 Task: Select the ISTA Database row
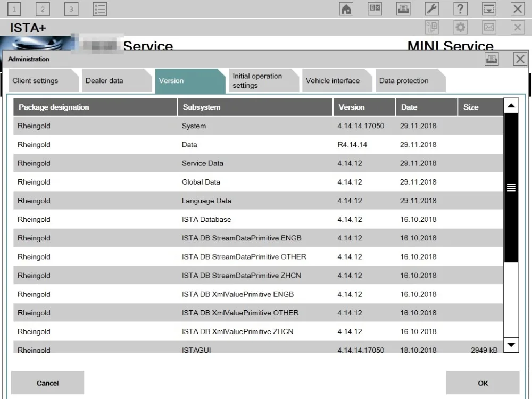pos(258,219)
